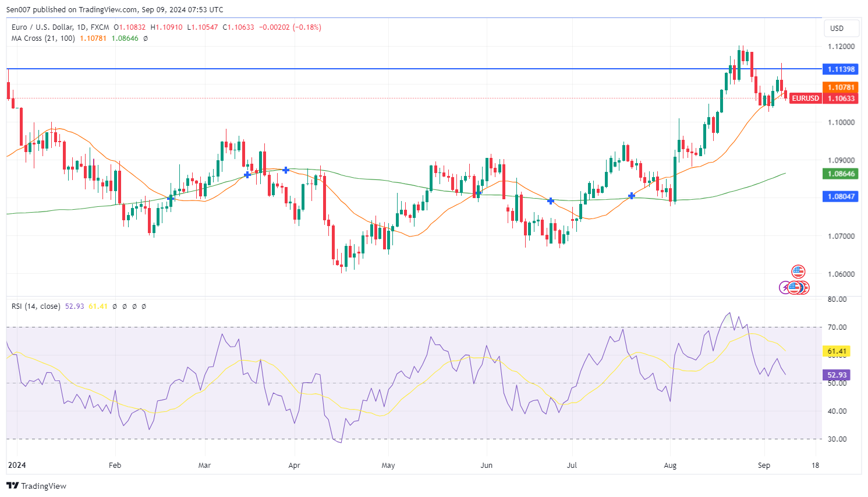Click the MA cross marker just before June
The height and width of the screenshot is (497, 868).
[478, 193]
